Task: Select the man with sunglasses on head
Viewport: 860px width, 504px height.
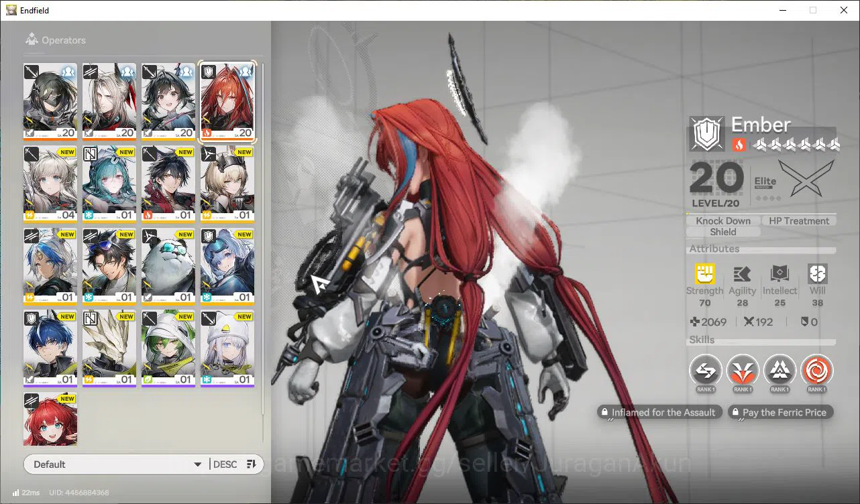Action: (x=109, y=267)
